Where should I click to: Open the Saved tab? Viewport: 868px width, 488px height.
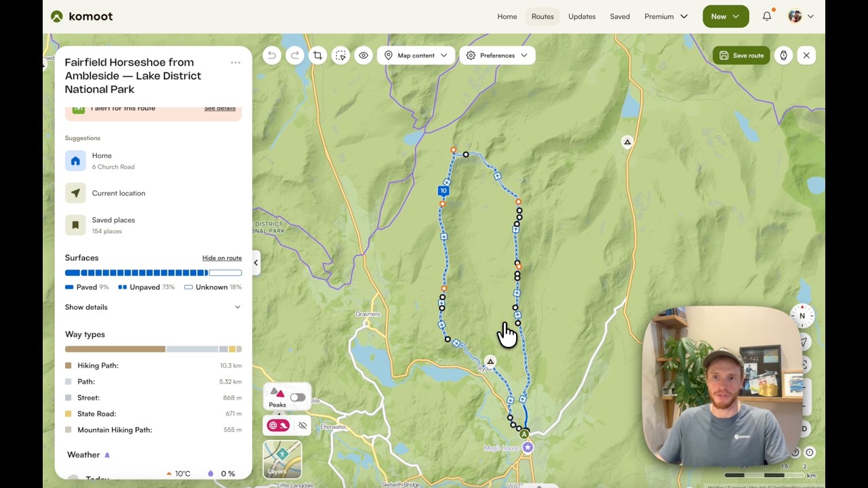tap(620, 16)
